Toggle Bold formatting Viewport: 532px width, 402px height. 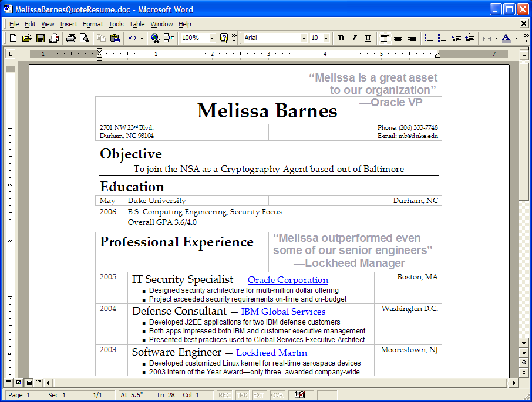click(341, 38)
